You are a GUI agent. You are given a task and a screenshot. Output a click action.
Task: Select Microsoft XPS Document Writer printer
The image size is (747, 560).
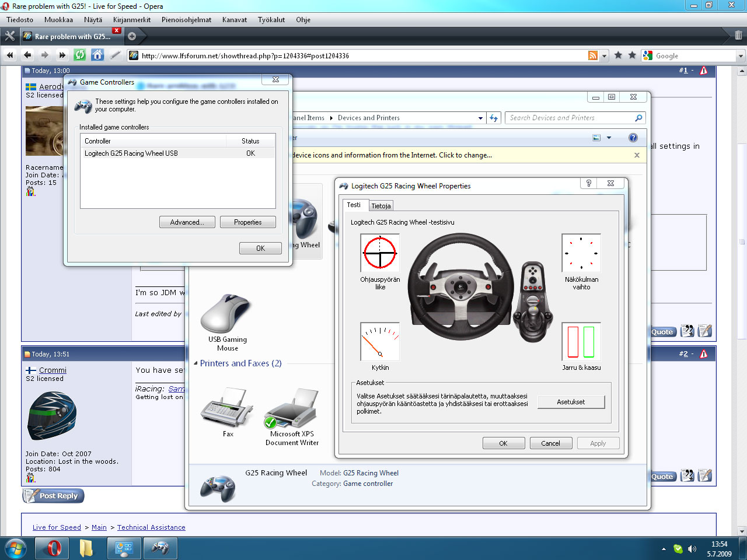click(292, 416)
